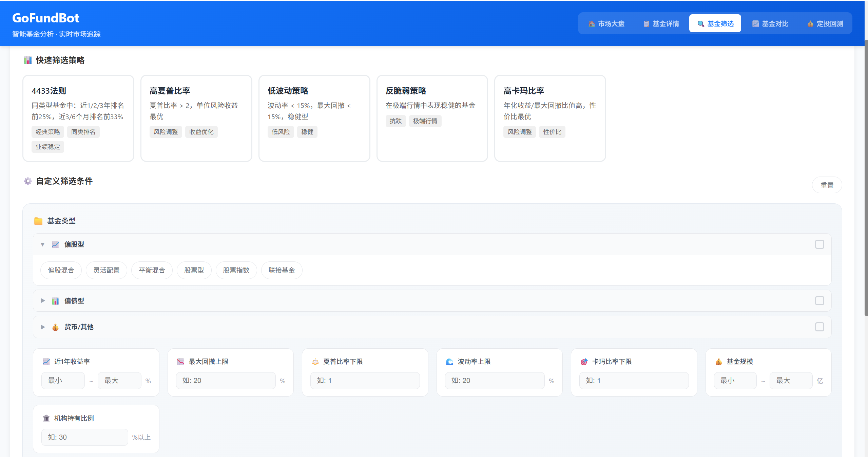Viewport: 868px width, 457px height.
Task: Focus the 波动率上限 input field
Action: click(495, 381)
